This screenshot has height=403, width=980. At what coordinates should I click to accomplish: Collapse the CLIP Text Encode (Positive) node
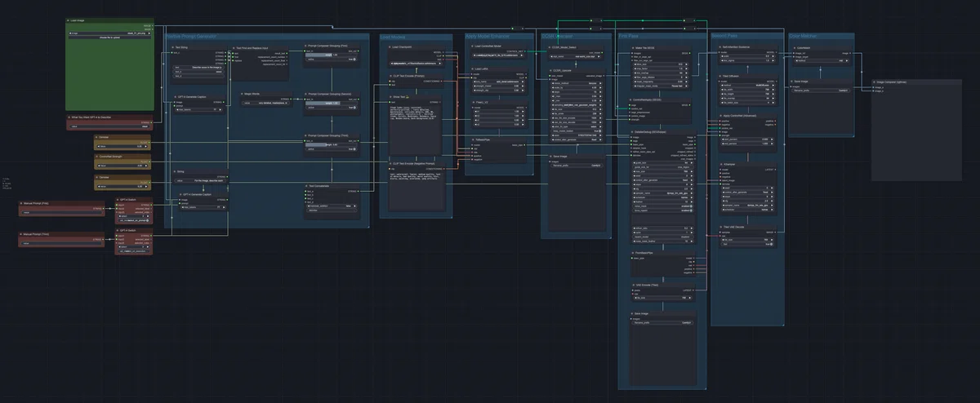click(390, 76)
